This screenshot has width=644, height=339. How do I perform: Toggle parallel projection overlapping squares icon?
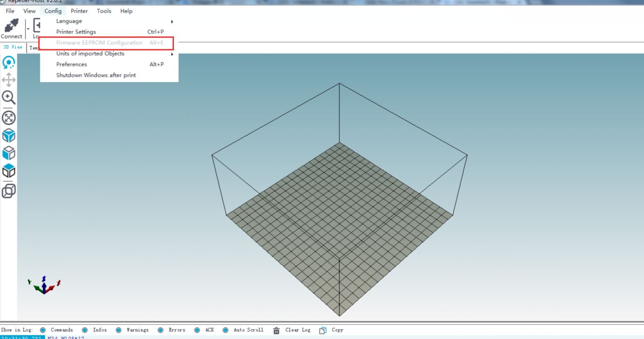click(9, 191)
